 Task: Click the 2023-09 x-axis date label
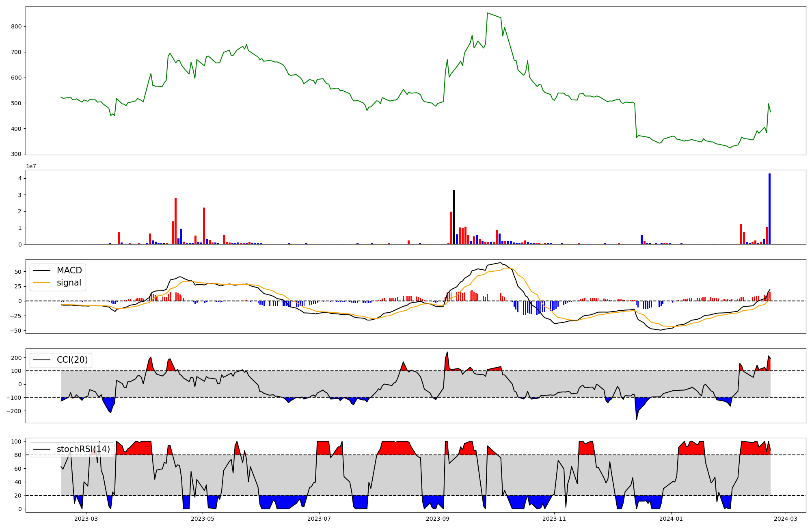pyautogui.click(x=438, y=519)
